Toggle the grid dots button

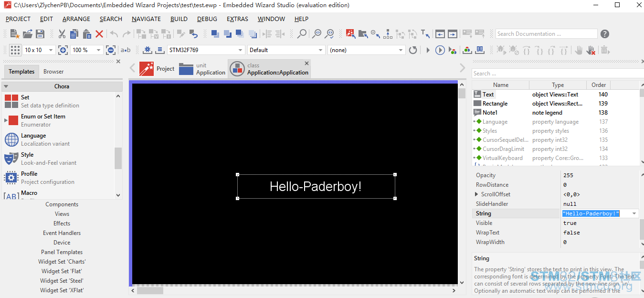[15, 50]
